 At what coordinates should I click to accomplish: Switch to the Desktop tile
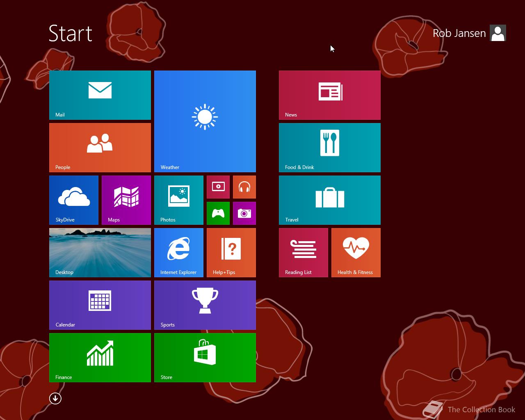click(100, 253)
